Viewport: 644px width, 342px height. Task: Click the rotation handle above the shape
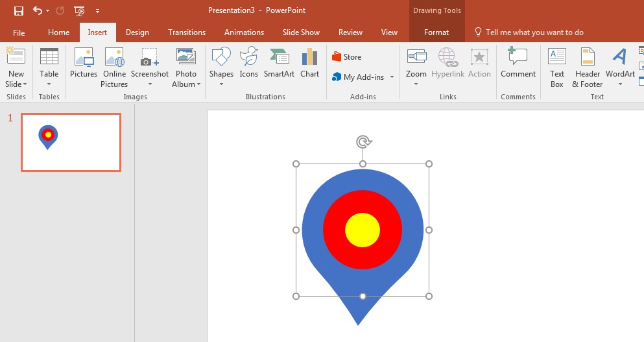(363, 142)
